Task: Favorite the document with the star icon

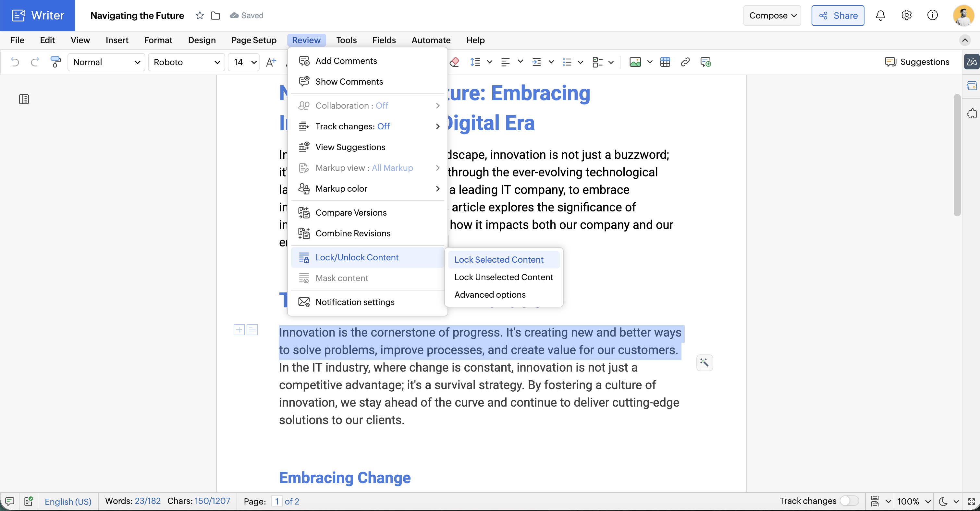Action: (x=200, y=16)
